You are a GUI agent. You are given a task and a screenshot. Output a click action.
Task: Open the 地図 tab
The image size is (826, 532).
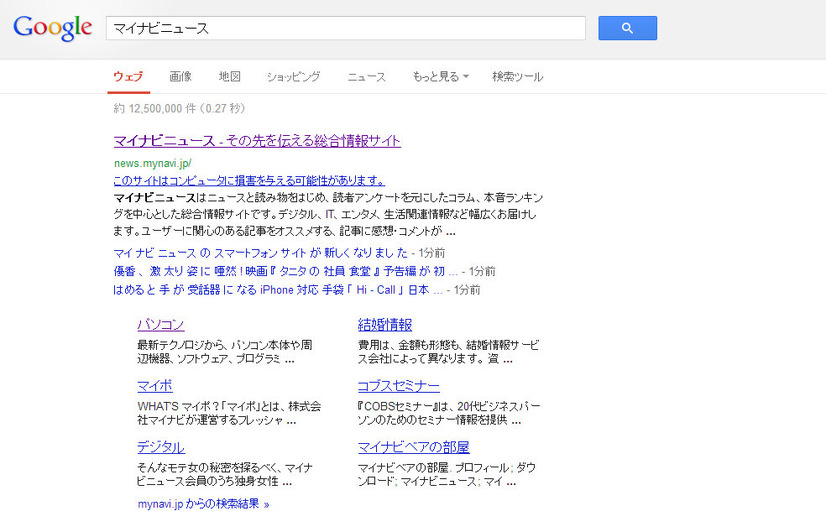click(x=230, y=77)
